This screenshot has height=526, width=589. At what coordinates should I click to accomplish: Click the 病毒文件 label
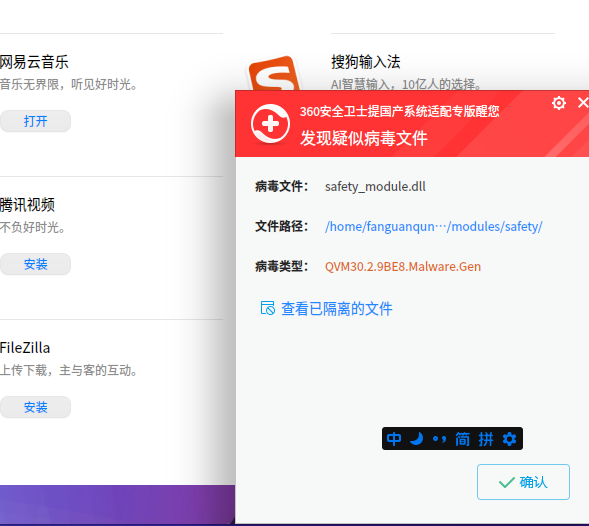tap(281, 187)
